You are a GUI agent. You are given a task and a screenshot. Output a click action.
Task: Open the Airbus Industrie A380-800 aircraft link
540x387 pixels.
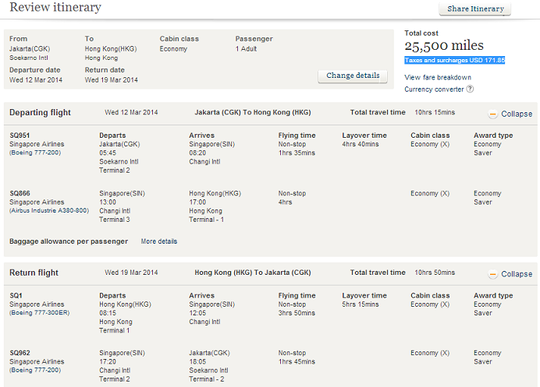click(x=49, y=211)
